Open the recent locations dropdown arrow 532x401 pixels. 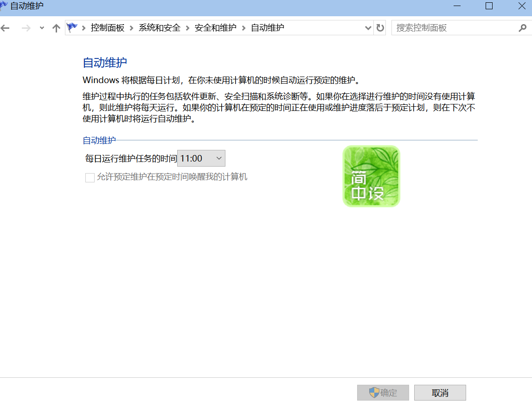pyautogui.click(x=42, y=28)
